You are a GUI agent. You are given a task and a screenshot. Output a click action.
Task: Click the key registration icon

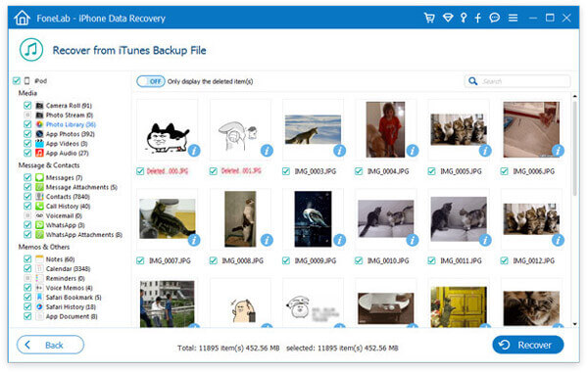464,18
